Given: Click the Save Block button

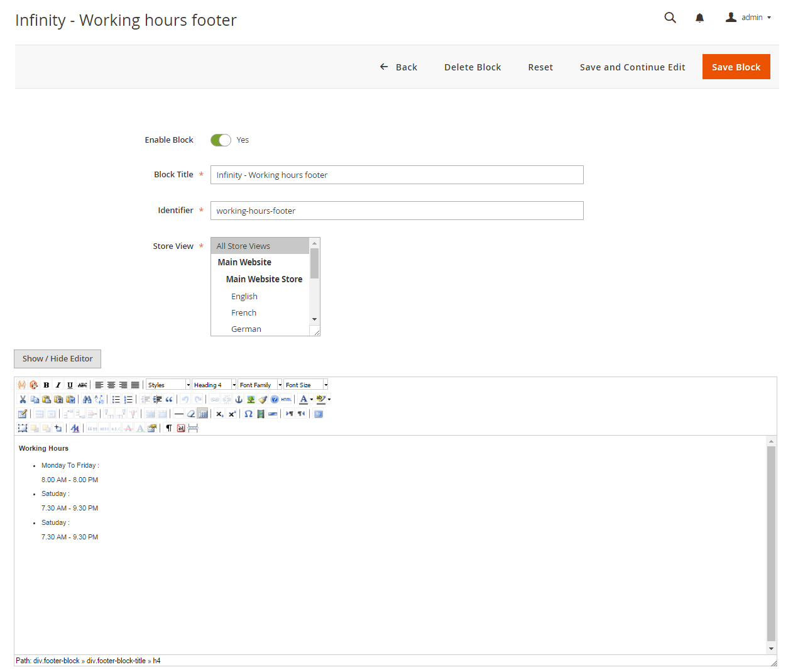Looking at the screenshot, I should [736, 67].
